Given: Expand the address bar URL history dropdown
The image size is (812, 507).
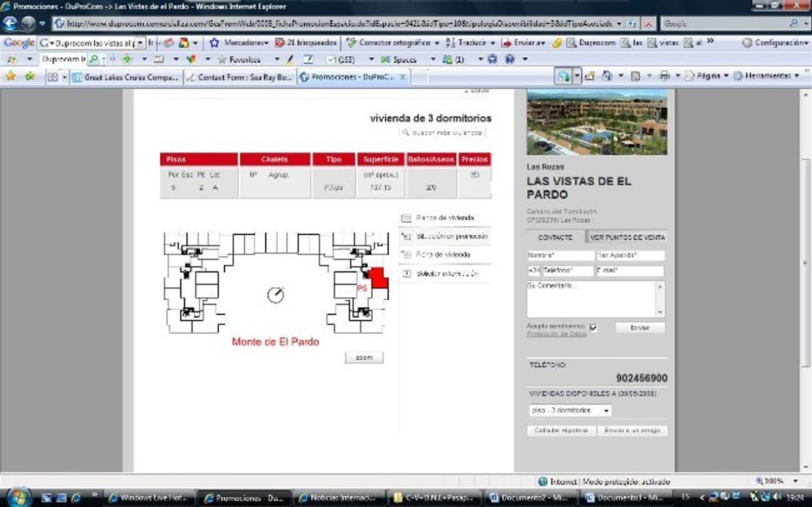Looking at the screenshot, I should 619,24.
